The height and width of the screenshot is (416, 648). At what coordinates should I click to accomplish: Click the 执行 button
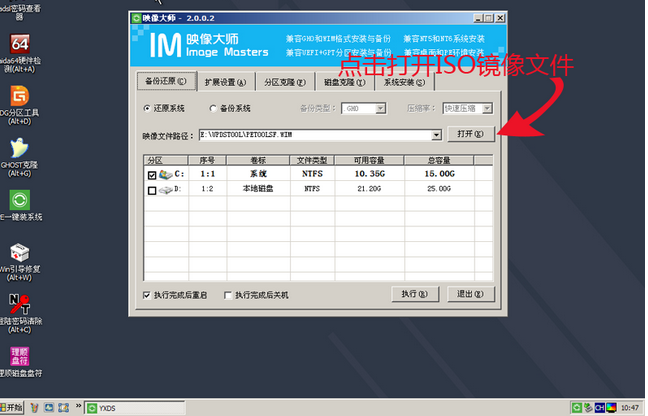point(415,294)
